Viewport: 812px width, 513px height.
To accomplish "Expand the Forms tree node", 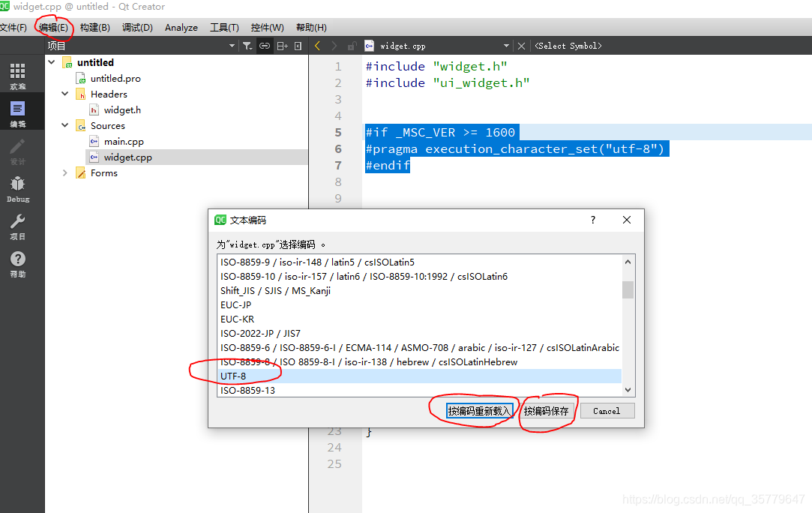I will pyautogui.click(x=64, y=173).
